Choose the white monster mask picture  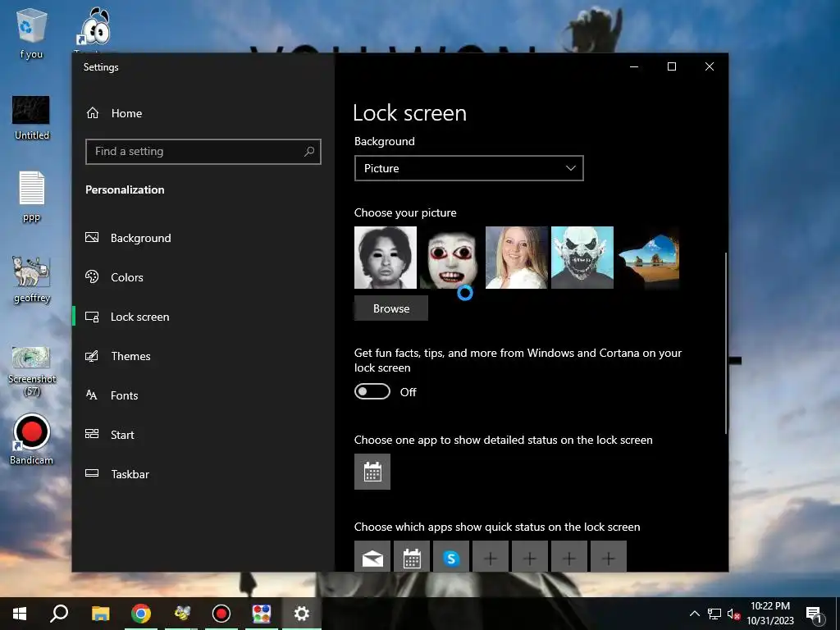coord(582,258)
